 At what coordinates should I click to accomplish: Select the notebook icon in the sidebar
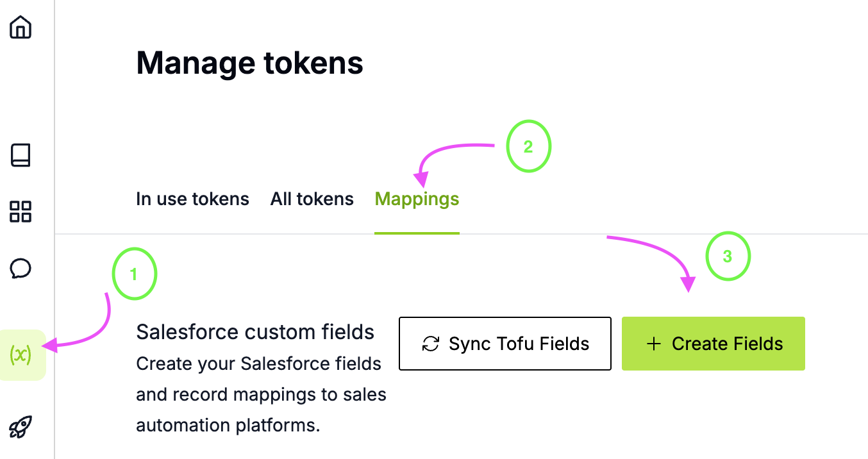point(20,155)
